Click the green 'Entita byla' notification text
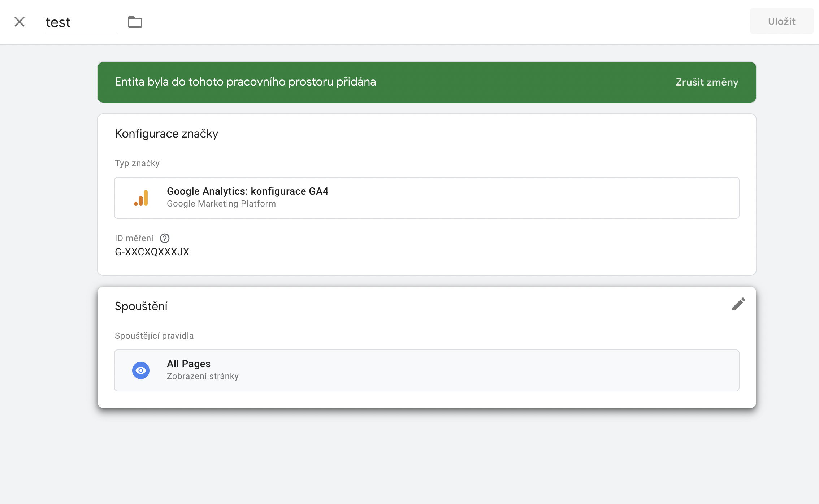 pos(245,82)
